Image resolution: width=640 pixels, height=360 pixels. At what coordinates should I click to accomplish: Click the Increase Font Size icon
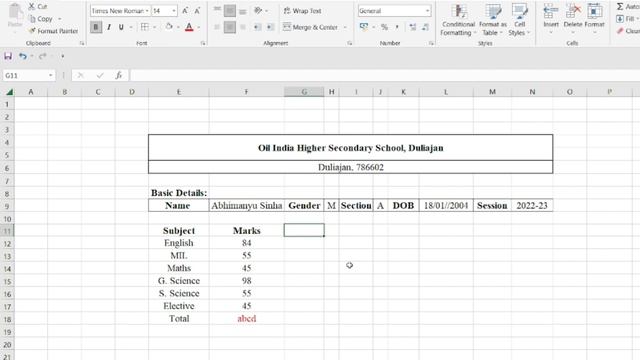pyautogui.click(x=185, y=11)
